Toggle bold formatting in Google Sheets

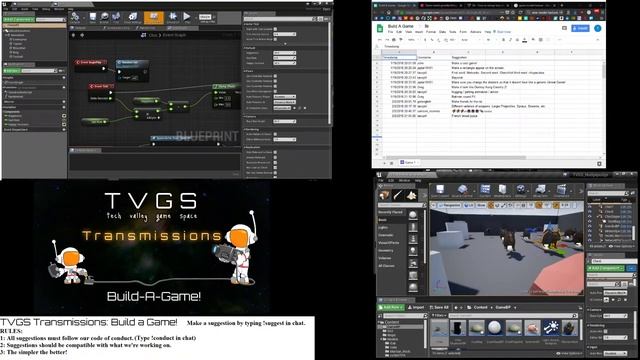tap(503, 40)
